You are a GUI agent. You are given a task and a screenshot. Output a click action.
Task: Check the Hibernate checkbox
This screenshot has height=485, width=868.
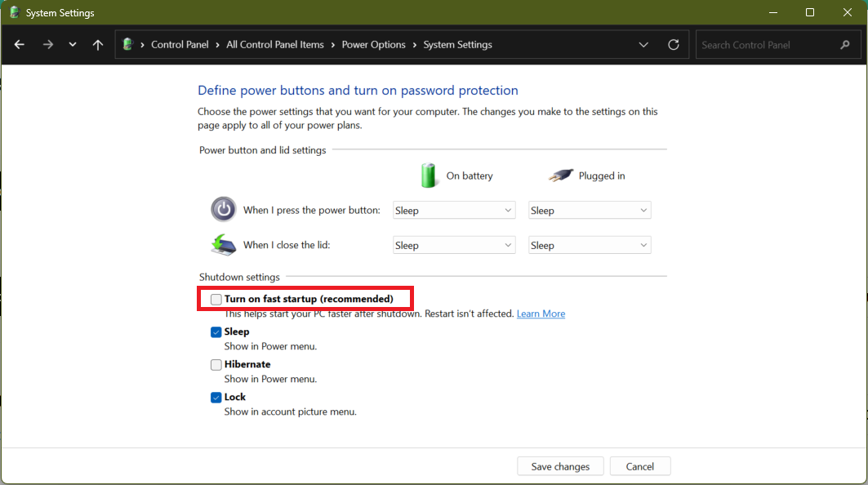point(216,365)
